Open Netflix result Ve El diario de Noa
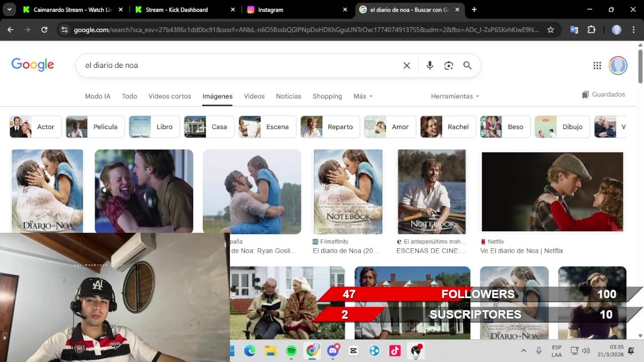 (522, 251)
